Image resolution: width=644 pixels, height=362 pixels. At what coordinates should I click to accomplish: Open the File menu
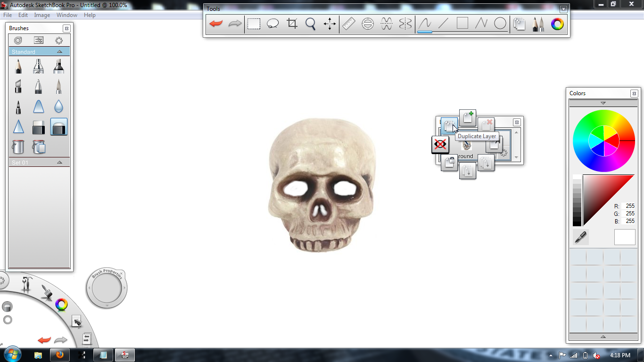8,15
